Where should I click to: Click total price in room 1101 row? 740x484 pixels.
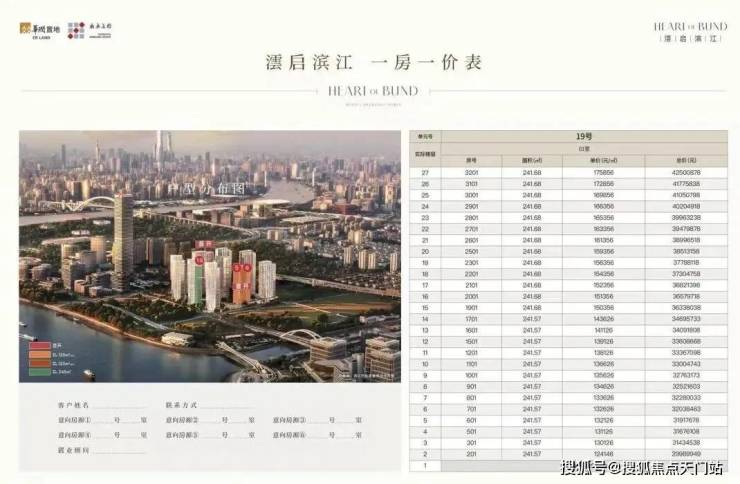point(686,364)
